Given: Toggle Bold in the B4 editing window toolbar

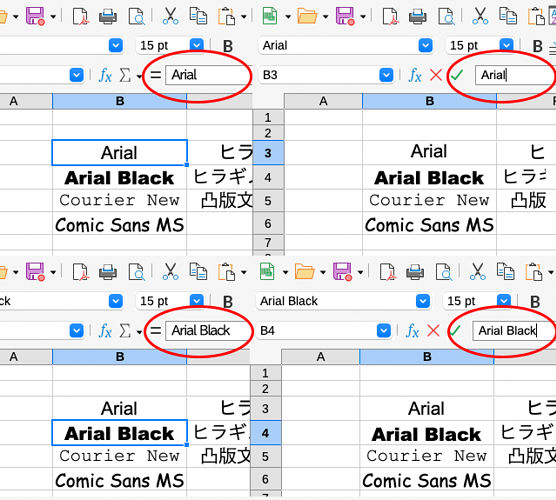Looking at the screenshot, I should (x=535, y=302).
